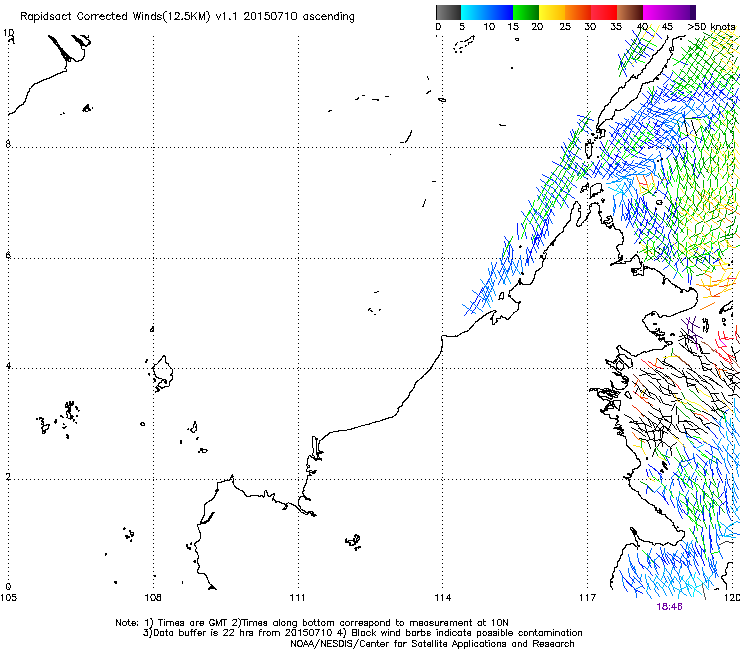Click the green 15-20 knots legend segment

pyautogui.click(x=526, y=12)
